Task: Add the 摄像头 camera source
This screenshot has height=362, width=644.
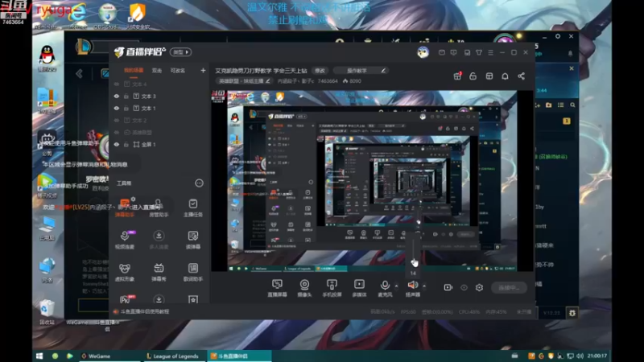Action: (x=304, y=288)
